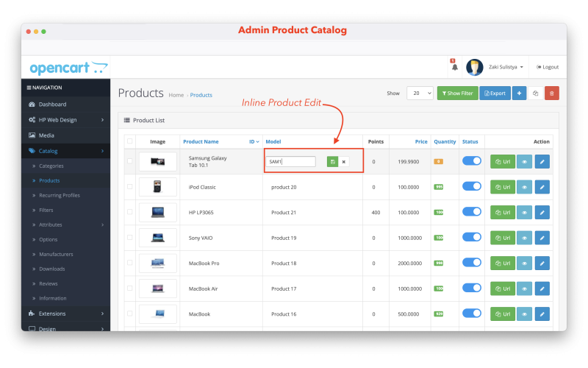Toggle status switch for iPod Classic
Image resolution: width=588 pixels, height=368 pixels.
coord(472,186)
